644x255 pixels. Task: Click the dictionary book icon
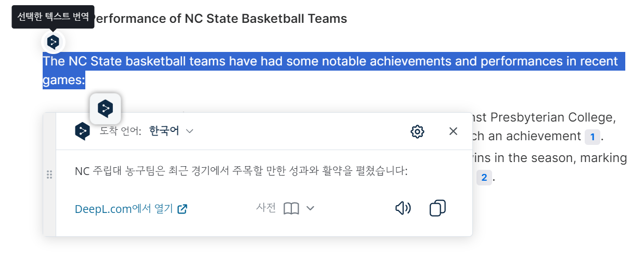[x=291, y=209]
